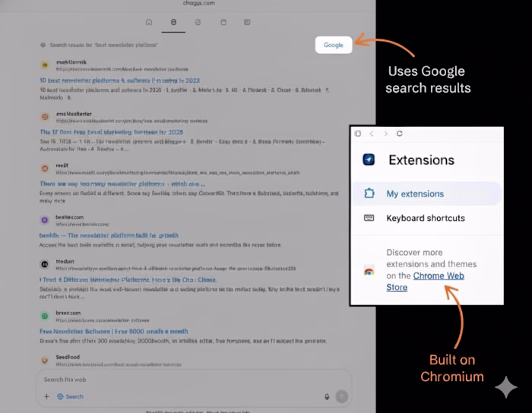The image size is (532, 413).
Task: Click the blue Extensions logo icon
Action: point(369,159)
